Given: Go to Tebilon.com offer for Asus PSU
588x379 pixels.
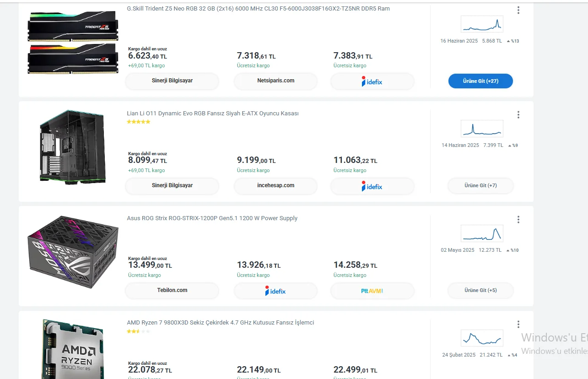Looking at the screenshot, I should (x=172, y=291).
